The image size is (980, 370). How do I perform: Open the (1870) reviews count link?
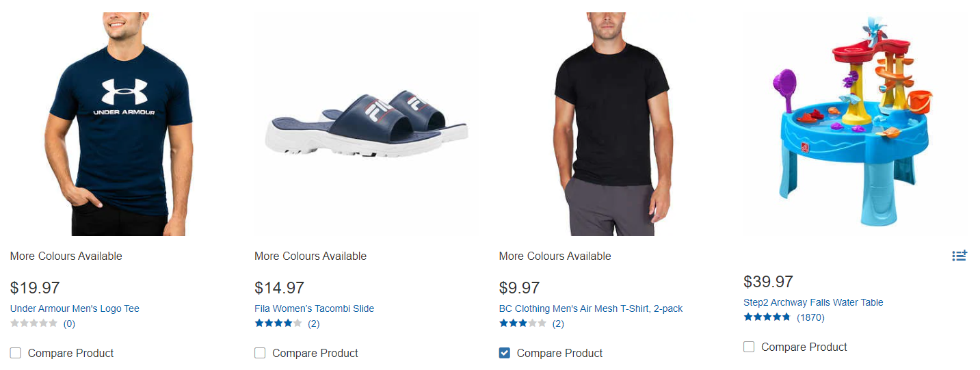point(810,317)
